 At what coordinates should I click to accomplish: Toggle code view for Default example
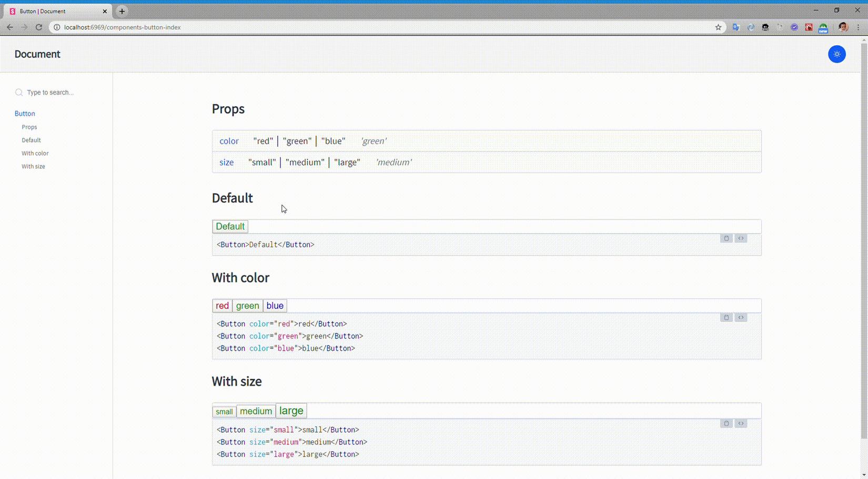tap(741, 238)
